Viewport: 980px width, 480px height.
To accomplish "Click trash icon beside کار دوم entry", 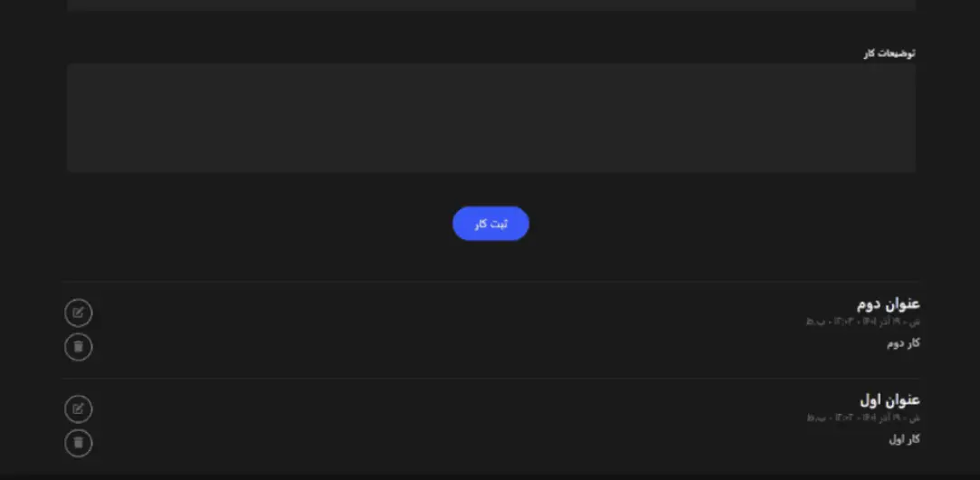I will point(78,347).
